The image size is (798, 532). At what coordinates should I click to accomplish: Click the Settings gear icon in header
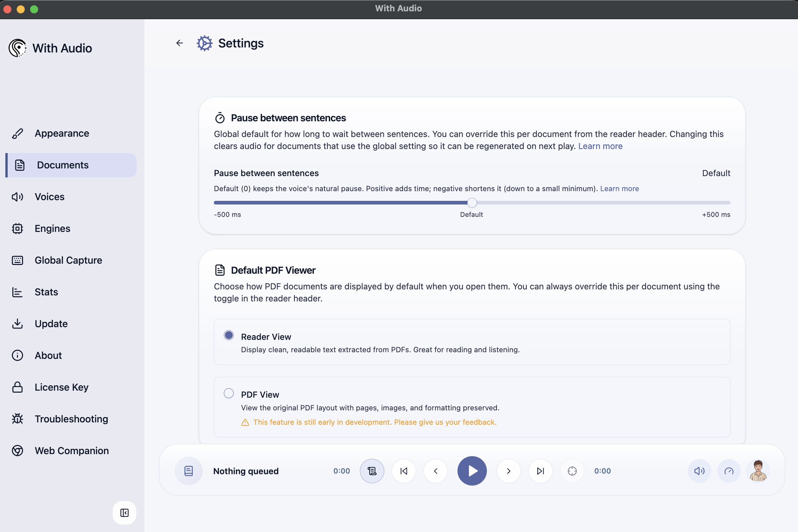(205, 43)
